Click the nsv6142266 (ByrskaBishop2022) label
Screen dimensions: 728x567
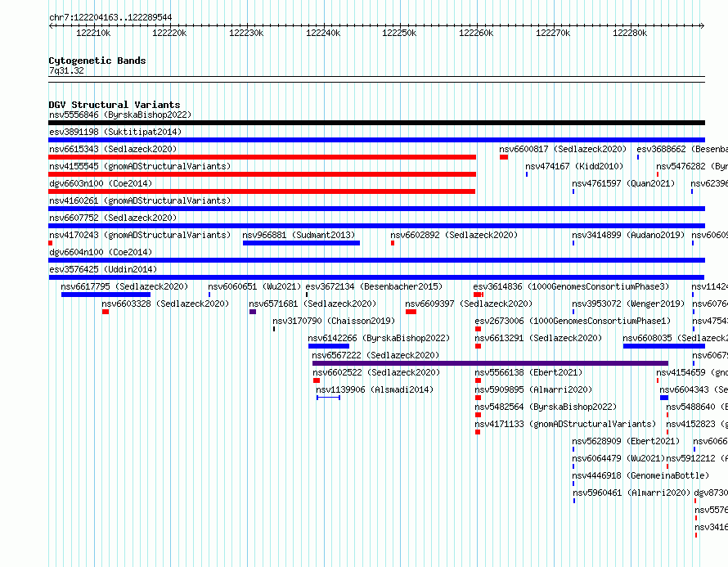[379, 338]
